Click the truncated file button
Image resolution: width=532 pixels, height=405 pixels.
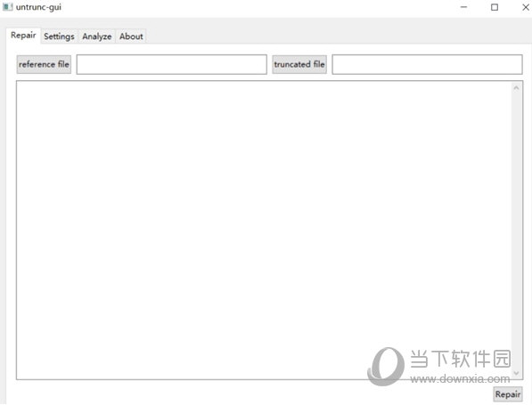299,64
